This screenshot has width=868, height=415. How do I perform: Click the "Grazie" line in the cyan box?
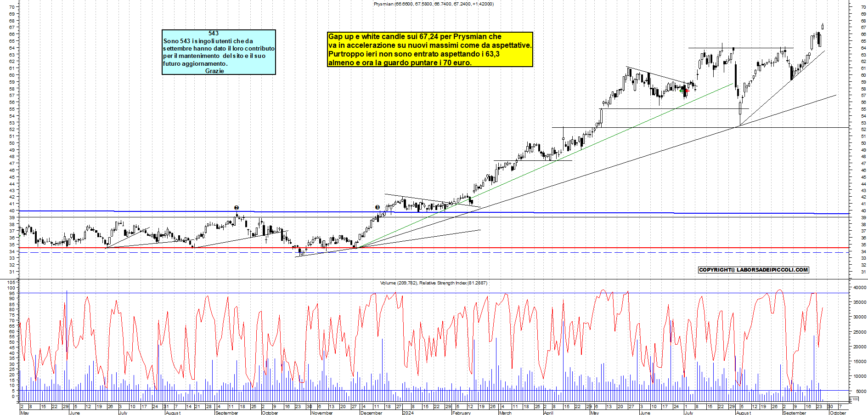point(214,71)
